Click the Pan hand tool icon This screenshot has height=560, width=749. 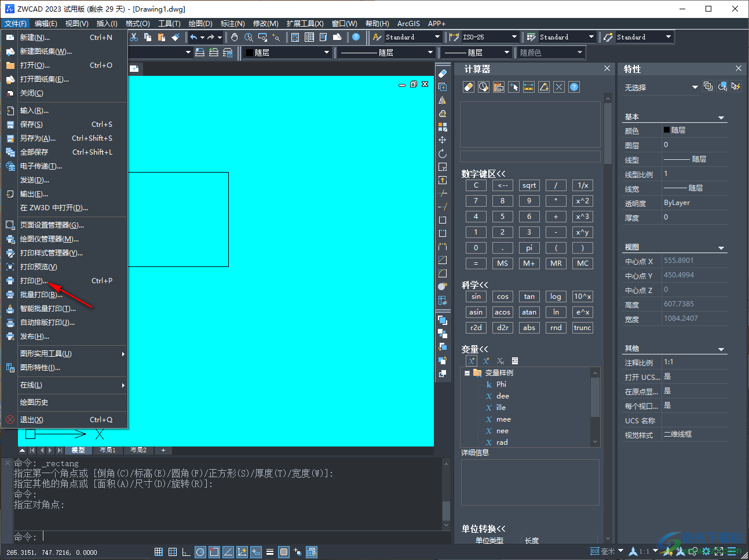pos(234,37)
